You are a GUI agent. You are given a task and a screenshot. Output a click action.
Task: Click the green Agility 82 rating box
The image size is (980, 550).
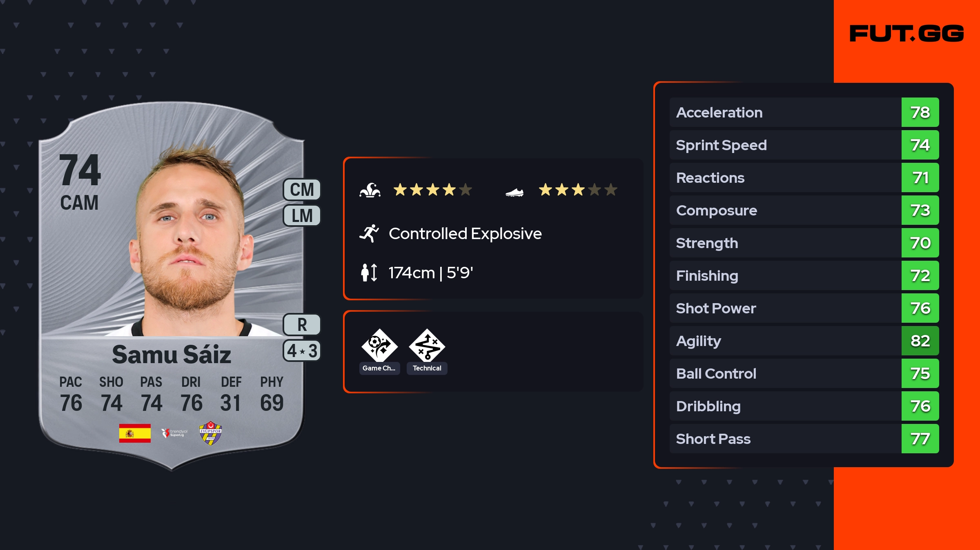[x=920, y=341]
